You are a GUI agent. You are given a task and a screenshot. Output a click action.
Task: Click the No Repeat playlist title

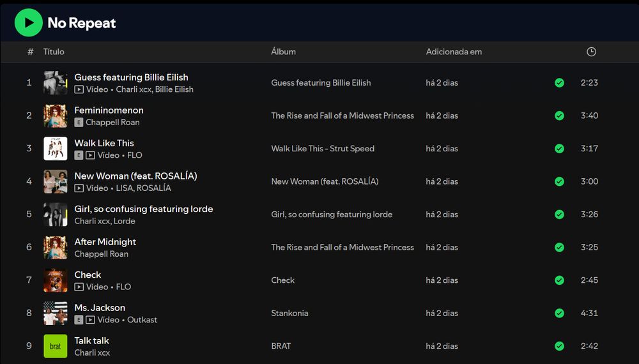tap(82, 23)
